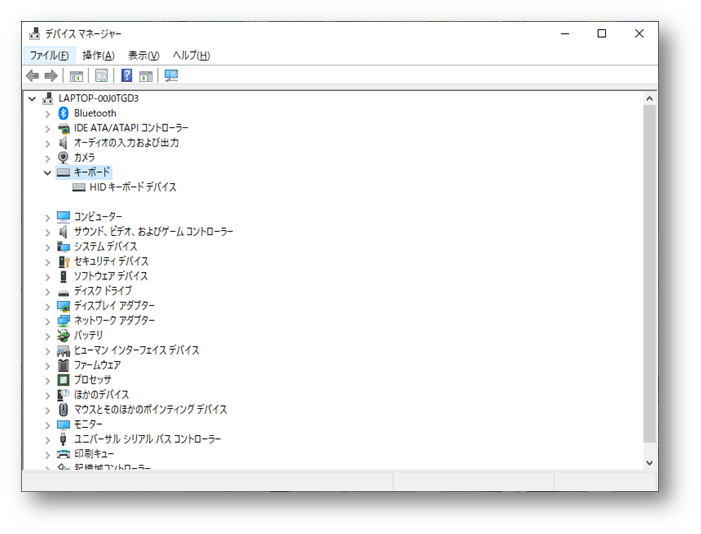The height and width of the screenshot is (534, 701).
Task: Expand the IDE ATA/ATAPI コントローラー category
Action: pos(47,129)
